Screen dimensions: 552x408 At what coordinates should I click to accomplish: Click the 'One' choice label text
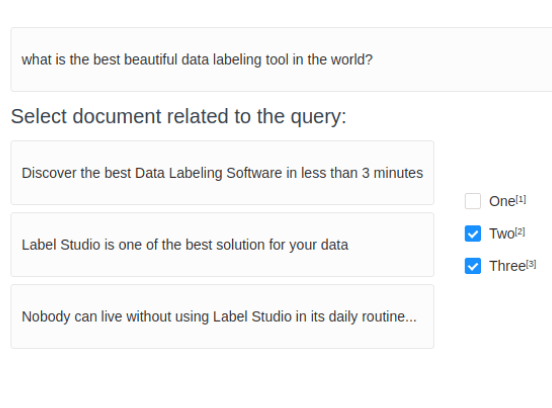502,201
